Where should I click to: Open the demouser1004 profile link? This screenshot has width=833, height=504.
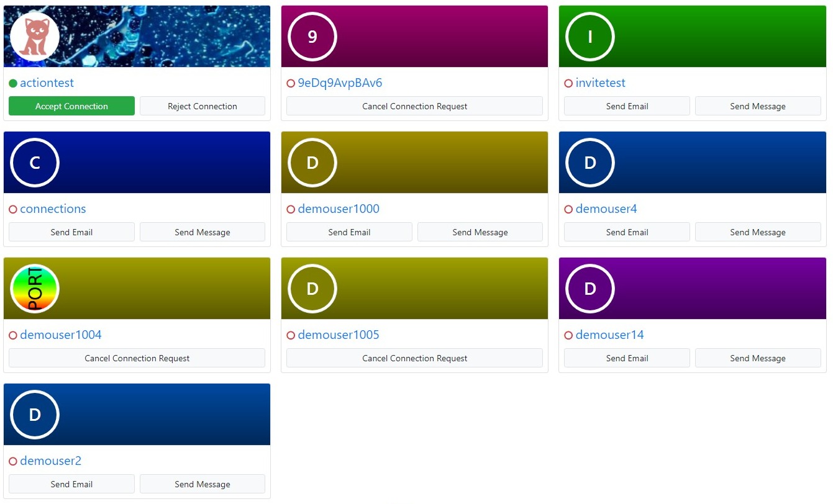(x=61, y=335)
